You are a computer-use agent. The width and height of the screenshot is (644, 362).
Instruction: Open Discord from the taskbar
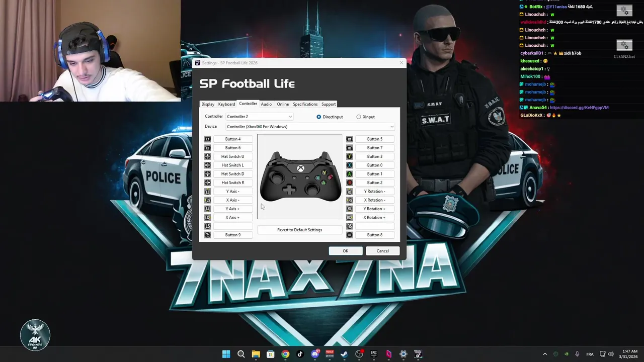(x=315, y=354)
